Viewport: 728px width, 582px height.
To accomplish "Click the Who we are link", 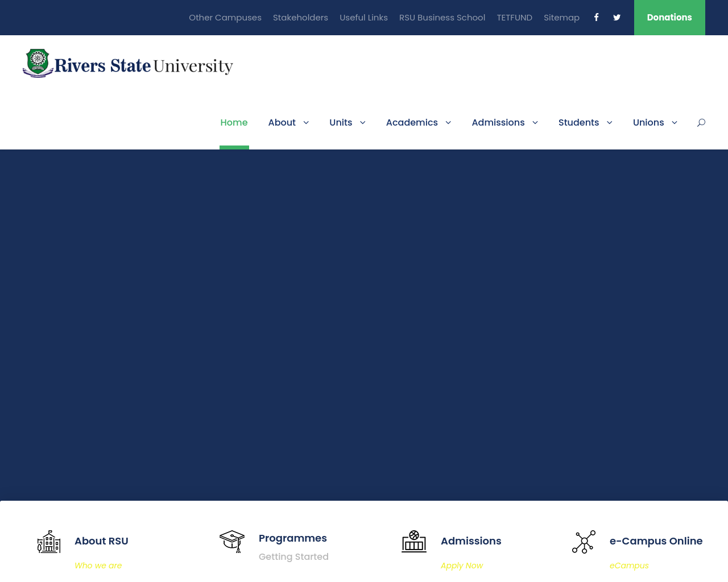I will (98, 566).
